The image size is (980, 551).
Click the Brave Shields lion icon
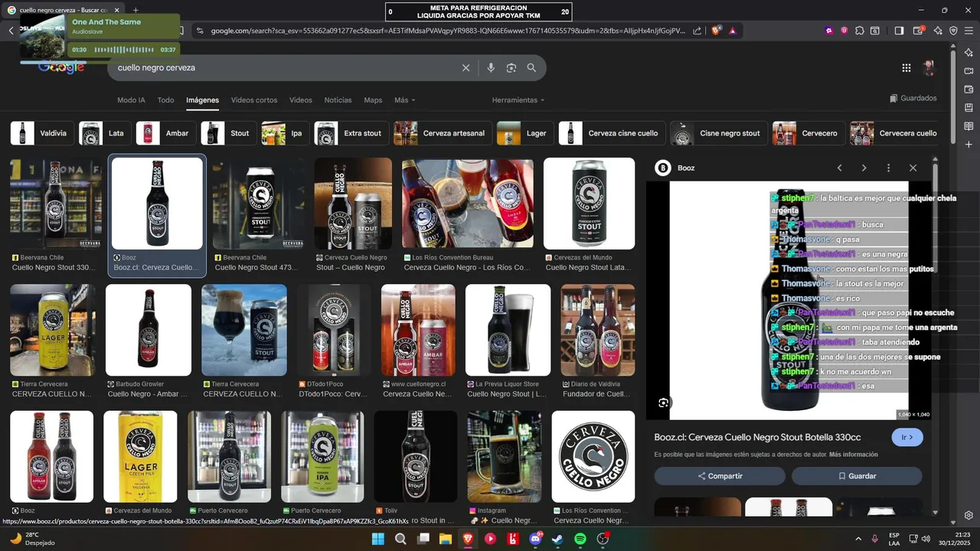(717, 31)
